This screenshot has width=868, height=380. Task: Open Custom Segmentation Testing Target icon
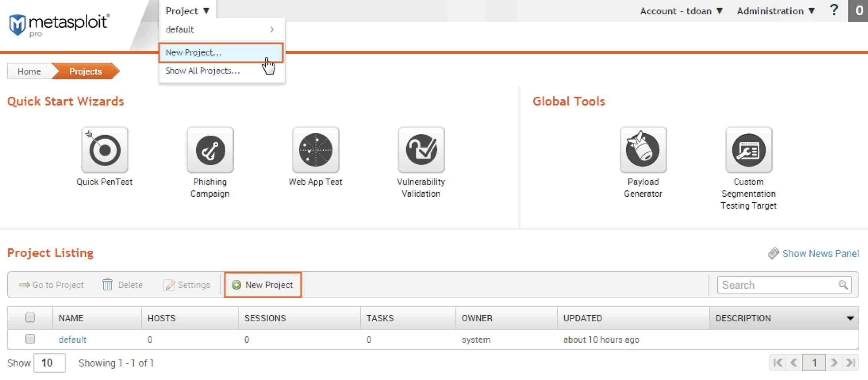click(749, 150)
